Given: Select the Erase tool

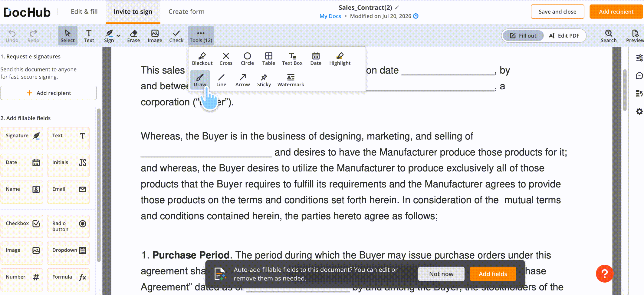Looking at the screenshot, I should coord(133,36).
